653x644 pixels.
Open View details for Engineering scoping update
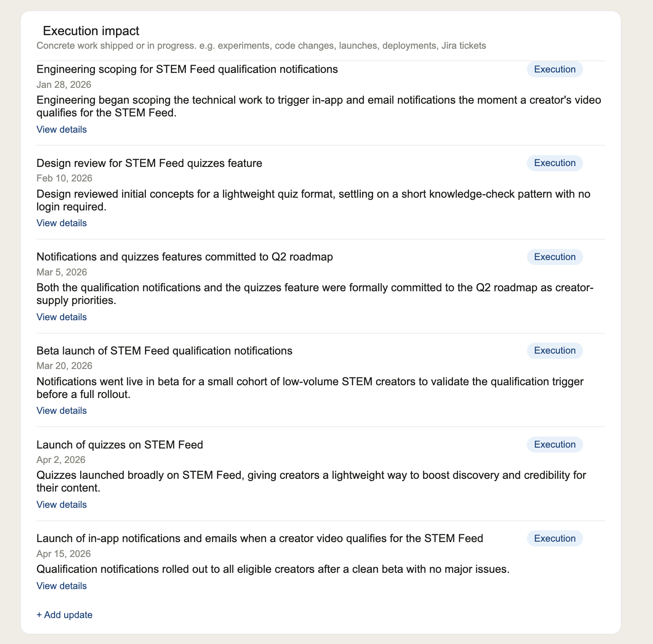point(62,130)
